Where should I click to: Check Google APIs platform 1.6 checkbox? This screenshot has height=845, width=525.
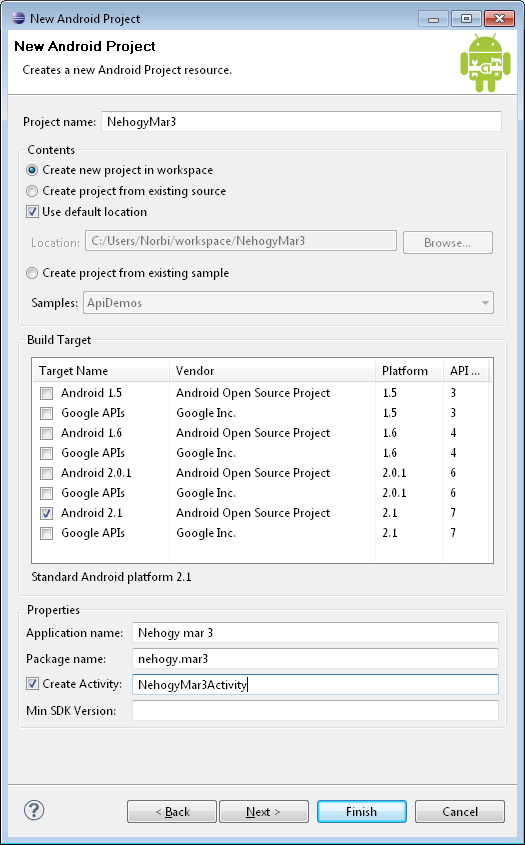(47, 453)
